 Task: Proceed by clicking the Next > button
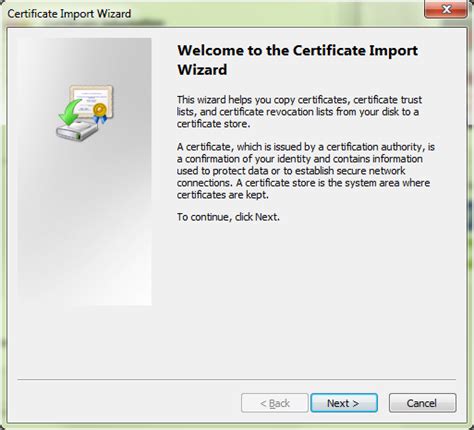click(x=344, y=403)
